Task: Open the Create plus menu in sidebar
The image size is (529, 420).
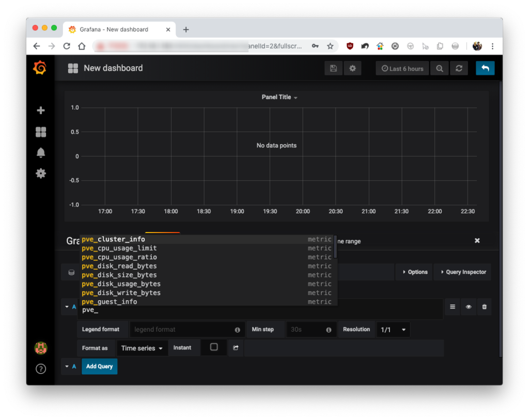Action: (41, 111)
